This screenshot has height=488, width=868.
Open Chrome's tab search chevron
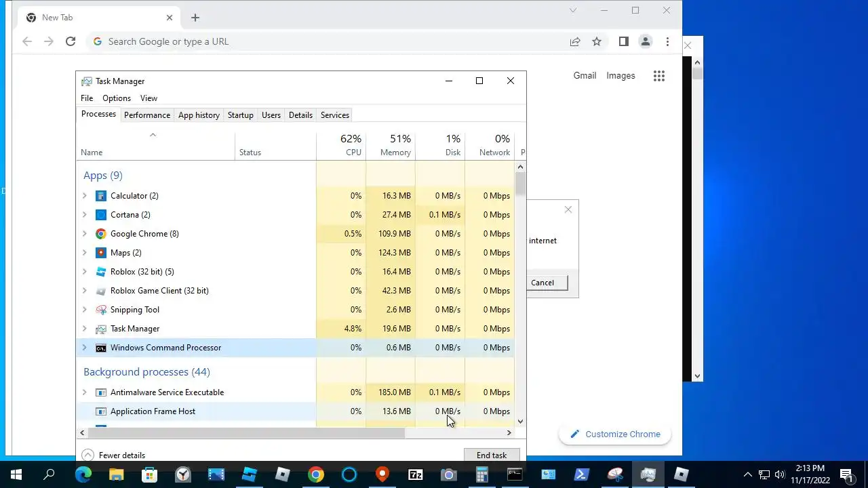pos(573,10)
